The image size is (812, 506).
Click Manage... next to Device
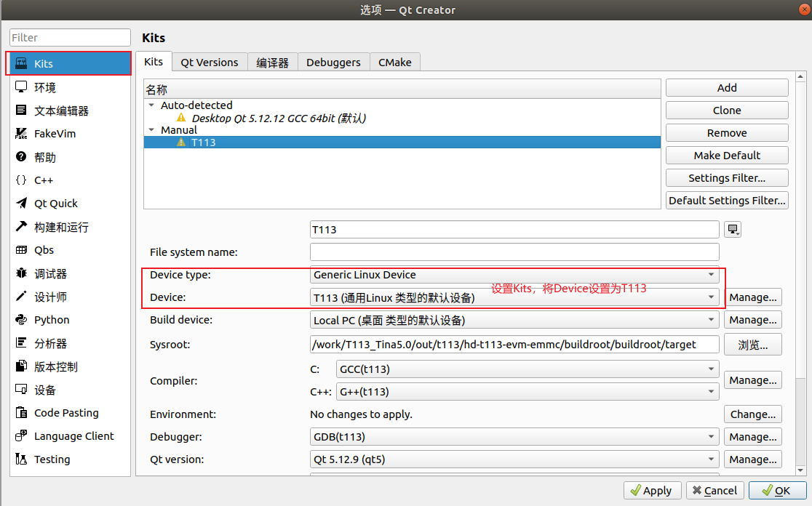(753, 297)
